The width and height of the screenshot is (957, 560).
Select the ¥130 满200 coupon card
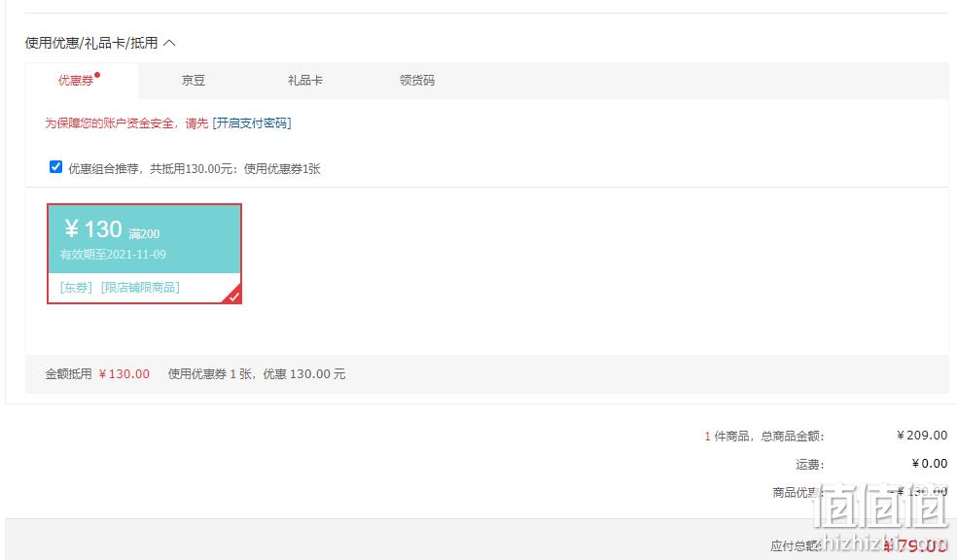145,253
